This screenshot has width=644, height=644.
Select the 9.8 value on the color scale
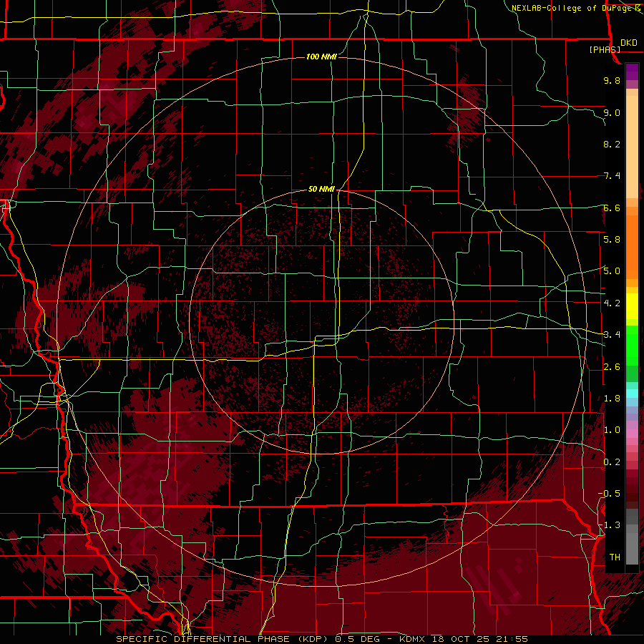pyautogui.click(x=612, y=80)
